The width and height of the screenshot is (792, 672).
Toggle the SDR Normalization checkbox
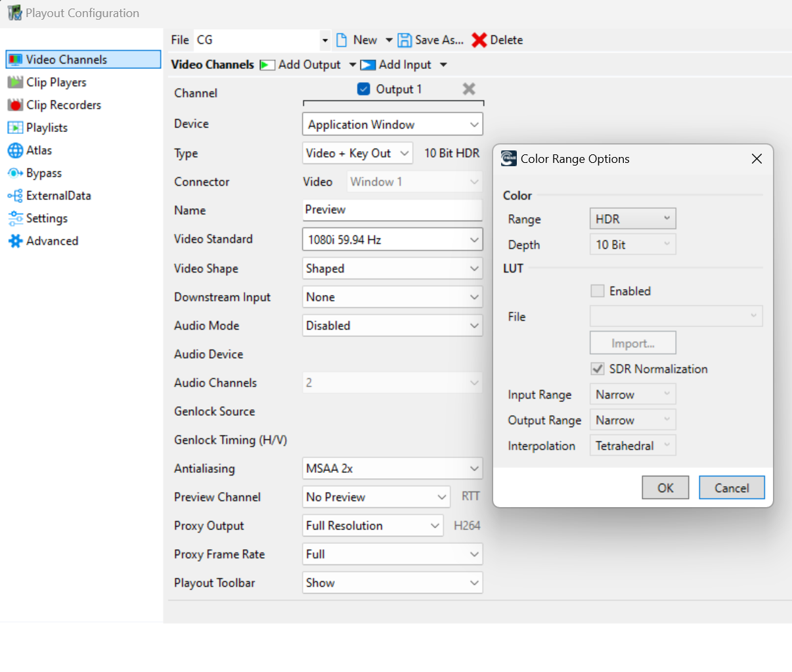pyautogui.click(x=598, y=369)
